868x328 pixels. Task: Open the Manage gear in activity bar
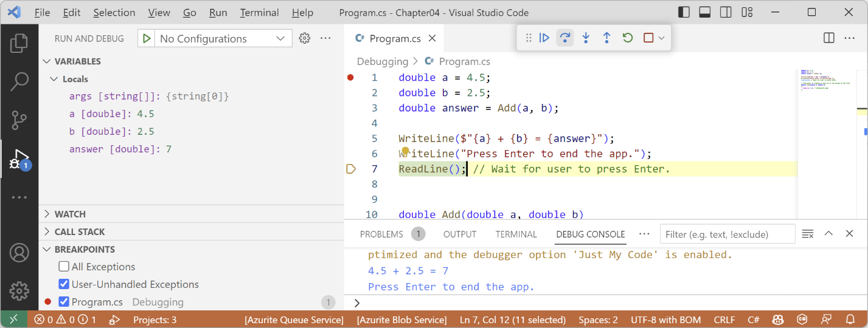[19, 290]
